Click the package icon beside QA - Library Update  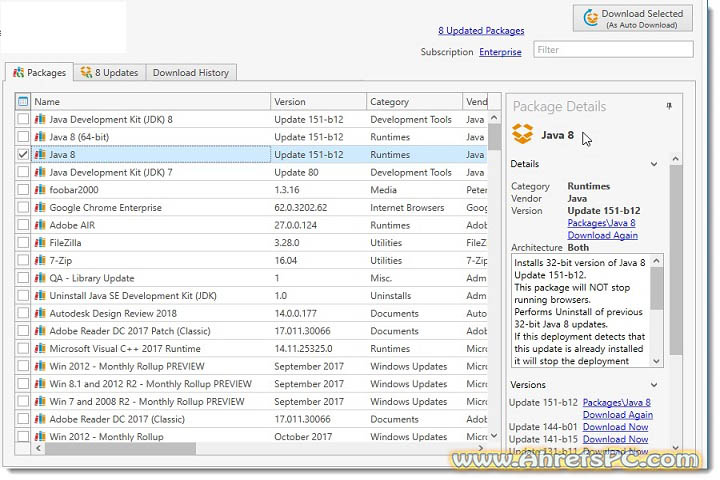pyautogui.click(x=40, y=277)
